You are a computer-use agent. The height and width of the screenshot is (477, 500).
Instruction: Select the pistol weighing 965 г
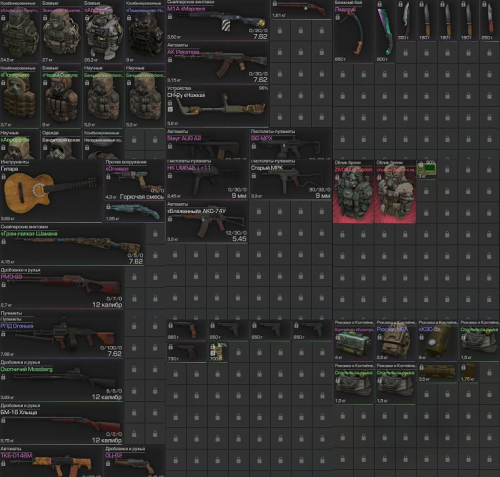pyautogui.click(x=186, y=331)
